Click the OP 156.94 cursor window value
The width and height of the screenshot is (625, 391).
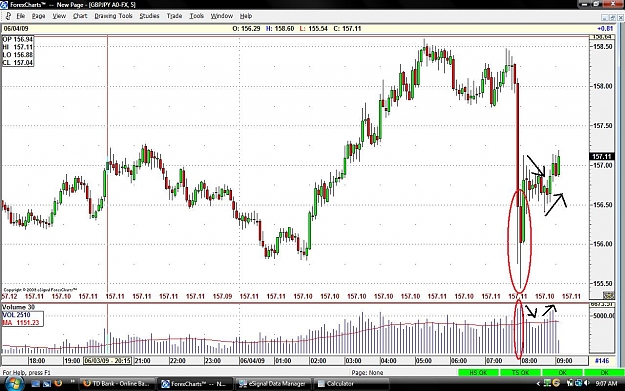(18, 39)
